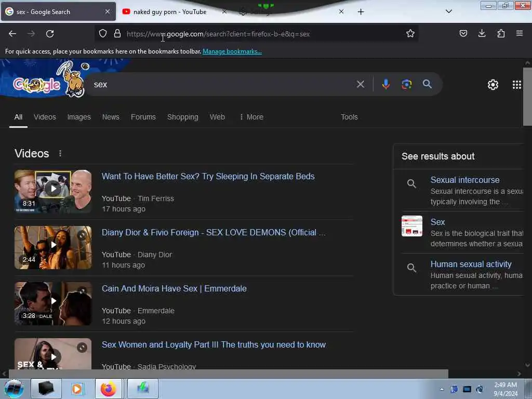Open the taskbar clock showing 2:49 AM
Screen dimensions: 532x399
pyautogui.click(x=506, y=389)
